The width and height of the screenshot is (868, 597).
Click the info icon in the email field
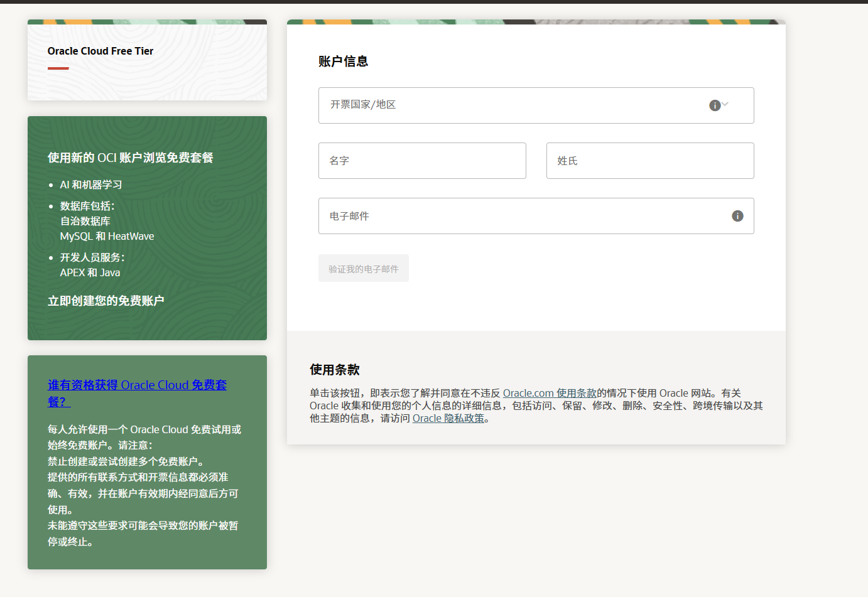tap(737, 216)
